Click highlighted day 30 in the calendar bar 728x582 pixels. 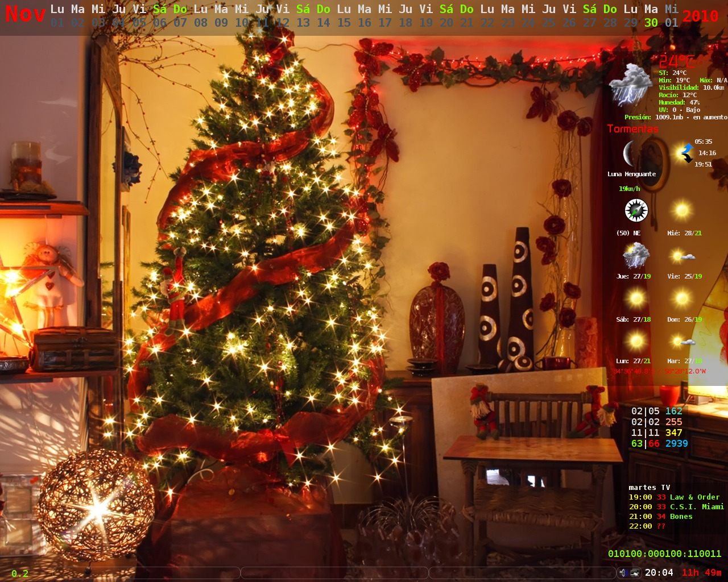pyautogui.click(x=651, y=23)
